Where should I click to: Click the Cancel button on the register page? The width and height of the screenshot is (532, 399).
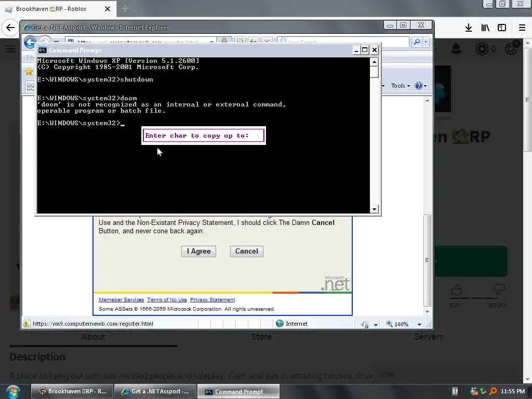point(247,251)
